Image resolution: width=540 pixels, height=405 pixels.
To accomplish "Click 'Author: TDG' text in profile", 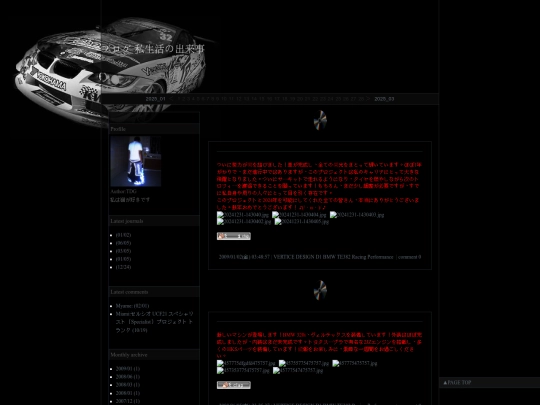I will [123, 191].
